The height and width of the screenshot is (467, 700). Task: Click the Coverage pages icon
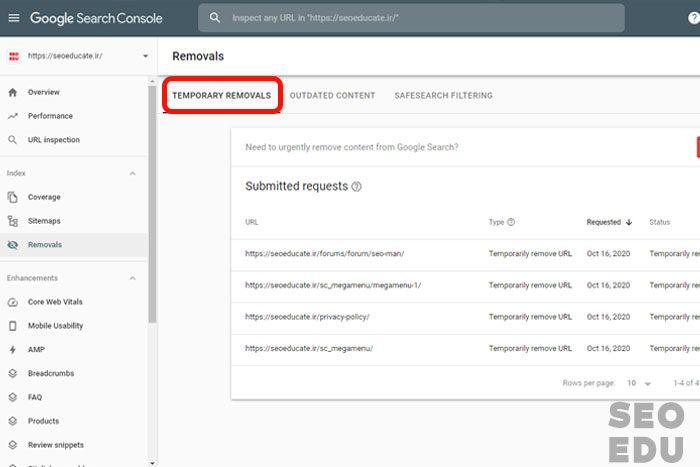pyautogui.click(x=13, y=197)
